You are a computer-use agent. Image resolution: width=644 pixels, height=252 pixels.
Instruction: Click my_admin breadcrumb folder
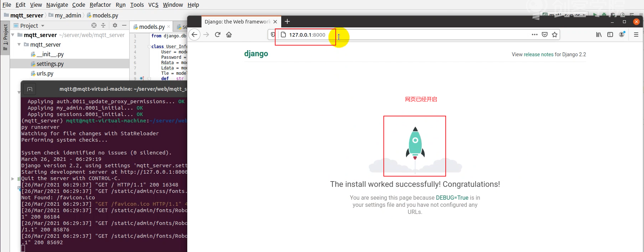pyautogui.click(x=65, y=15)
